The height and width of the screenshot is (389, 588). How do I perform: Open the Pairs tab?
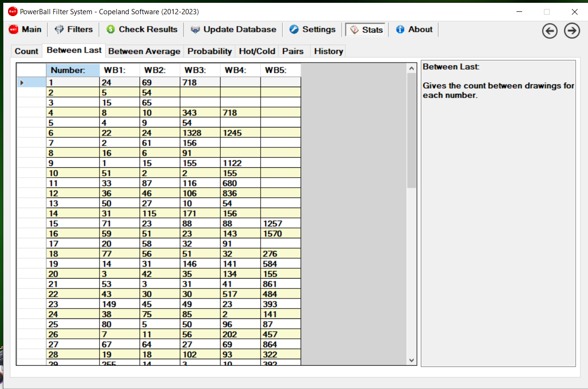coord(293,51)
